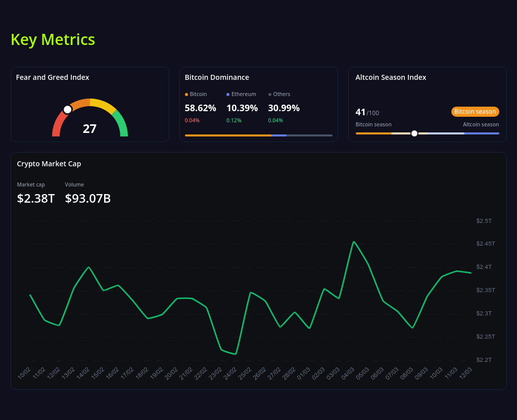
Task: Click the Bitcoin dominance bar's orange segment
Action: pyautogui.click(x=227, y=135)
